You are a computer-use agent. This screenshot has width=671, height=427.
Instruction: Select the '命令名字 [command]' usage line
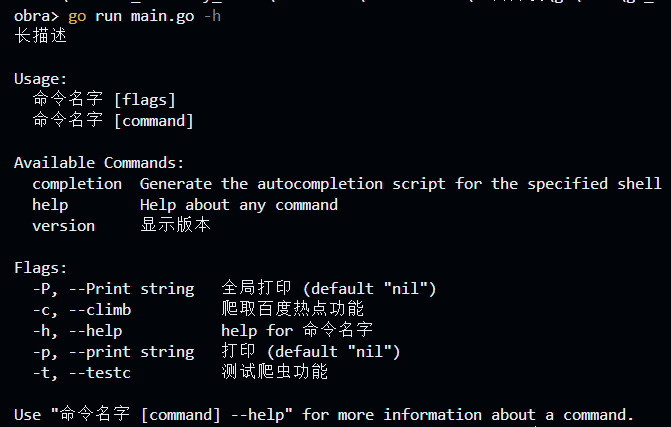[x=113, y=120]
